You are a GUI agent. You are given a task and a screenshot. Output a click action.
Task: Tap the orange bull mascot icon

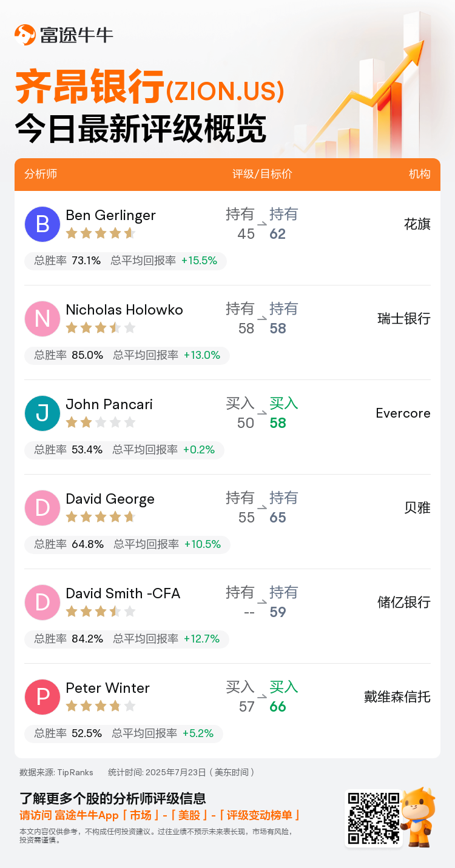point(419,816)
